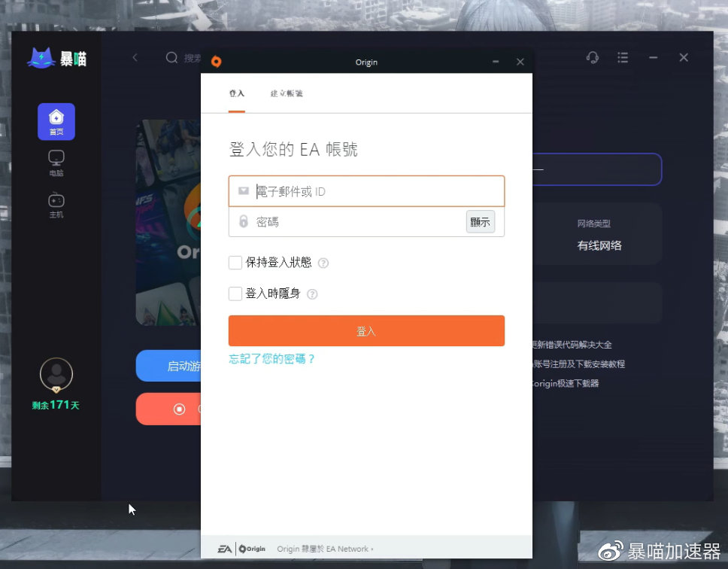
Task: Minimize the Origin window
Action: 496,62
